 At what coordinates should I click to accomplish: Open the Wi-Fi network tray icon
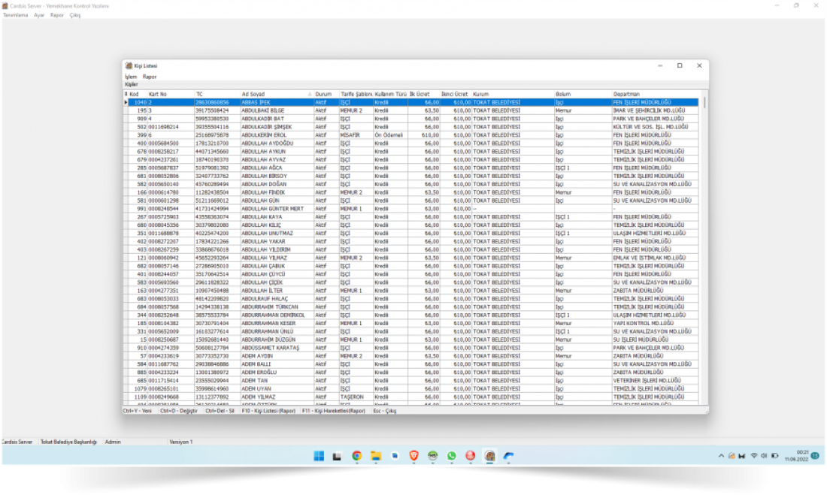pyautogui.click(x=754, y=456)
